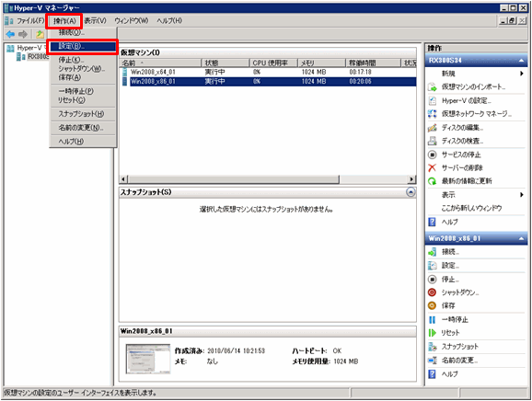Click the 仮想マシンのインポート icon in actions pane
The height and width of the screenshot is (401, 532).
point(432,87)
